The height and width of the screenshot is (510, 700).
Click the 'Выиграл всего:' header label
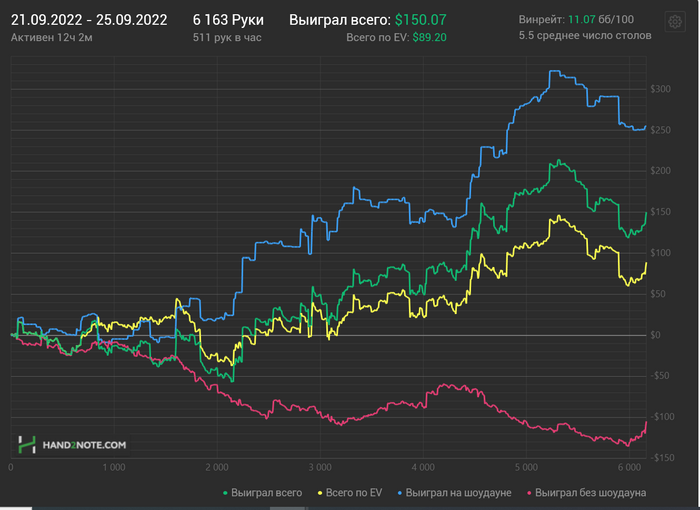(340, 20)
